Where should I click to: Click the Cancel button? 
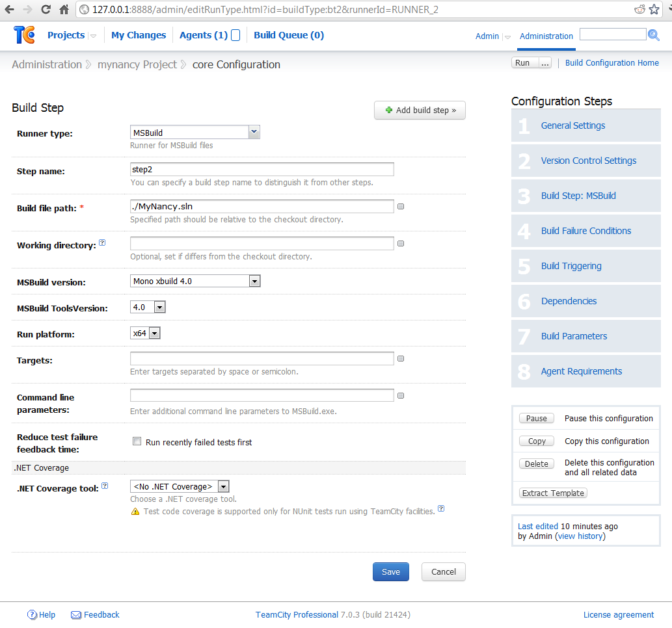click(x=444, y=572)
